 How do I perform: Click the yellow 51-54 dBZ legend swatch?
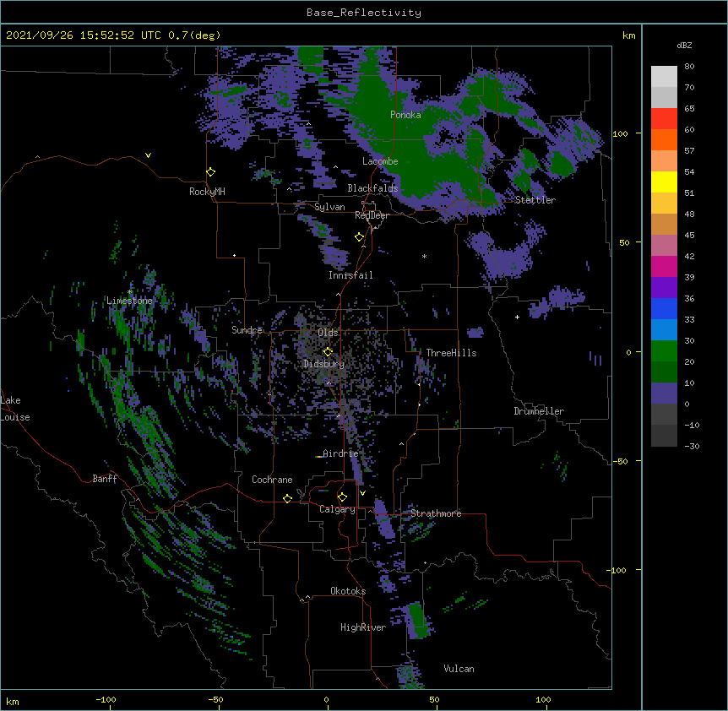(664, 182)
